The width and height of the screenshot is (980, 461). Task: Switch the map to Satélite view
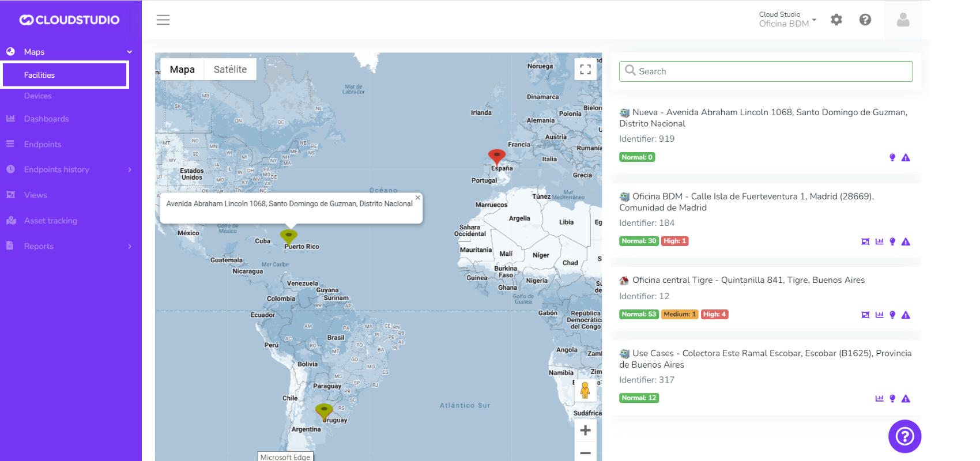(230, 70)
